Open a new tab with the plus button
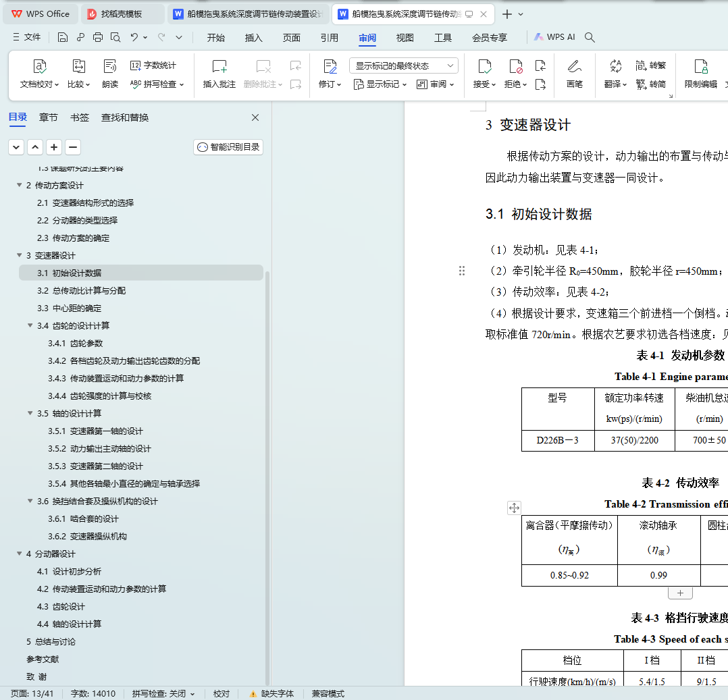 [507, 14]
